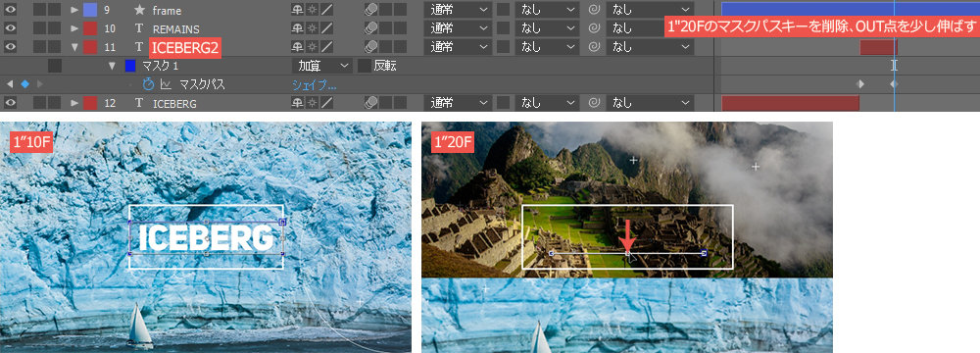Toggle quality switch on ICEBERG2 layer
The image size is (980, 353).
click(327, 47)
